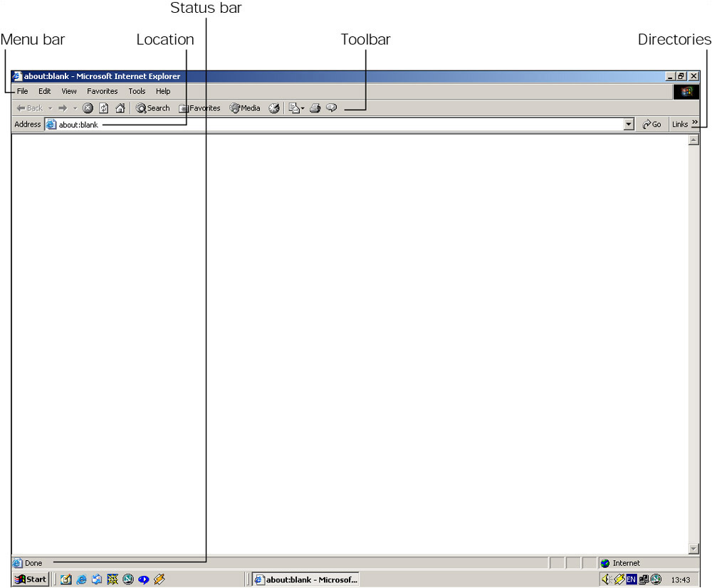Click the Print icon in toolbar
The height and width of the screenshot is (588, 712).
[x=315, y=108]
